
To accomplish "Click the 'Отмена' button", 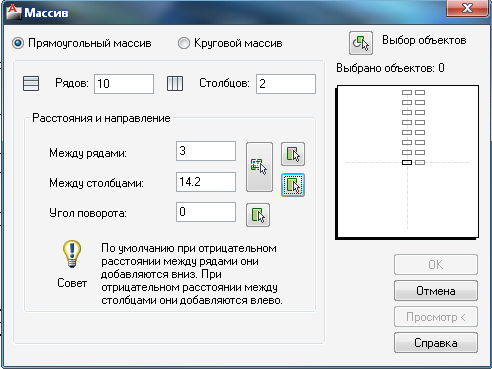I will 436,291.
